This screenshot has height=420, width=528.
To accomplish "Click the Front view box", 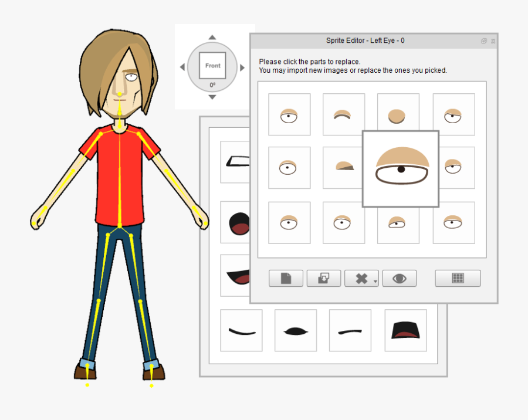I will [212, 66].
